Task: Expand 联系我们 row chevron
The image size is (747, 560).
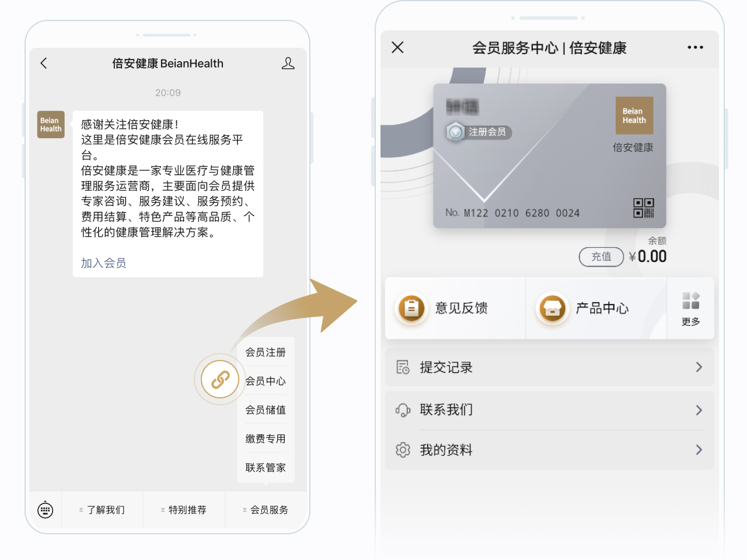Action: pyautogui.click(x=699, y=410)
